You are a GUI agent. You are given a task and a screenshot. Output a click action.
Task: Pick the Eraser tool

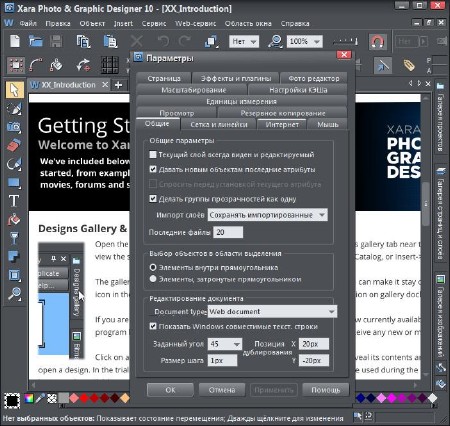point(14,145)
